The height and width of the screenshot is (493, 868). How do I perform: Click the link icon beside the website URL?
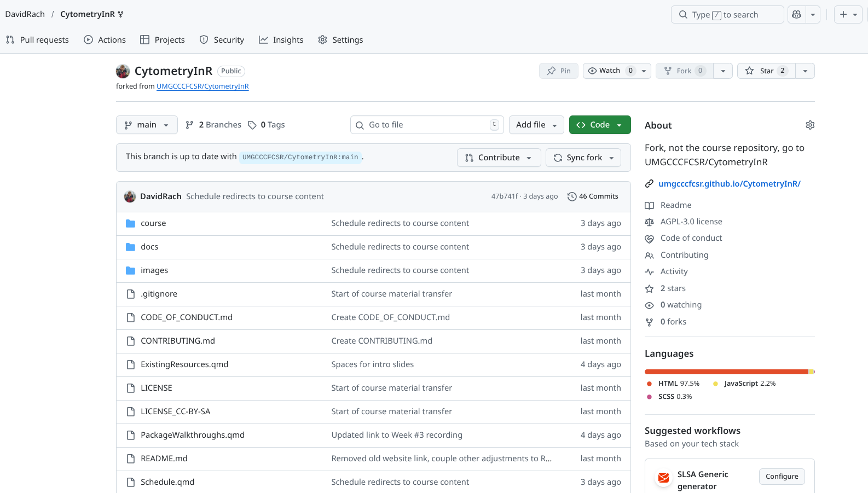tap(649, 184)
